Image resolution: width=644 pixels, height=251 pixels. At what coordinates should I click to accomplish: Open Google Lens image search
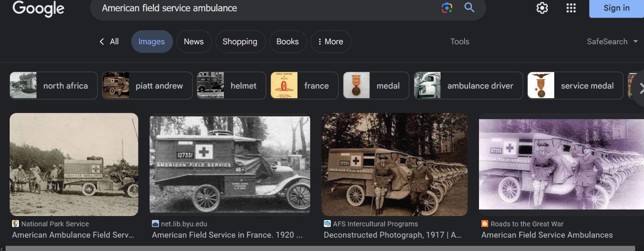(447, 8)
